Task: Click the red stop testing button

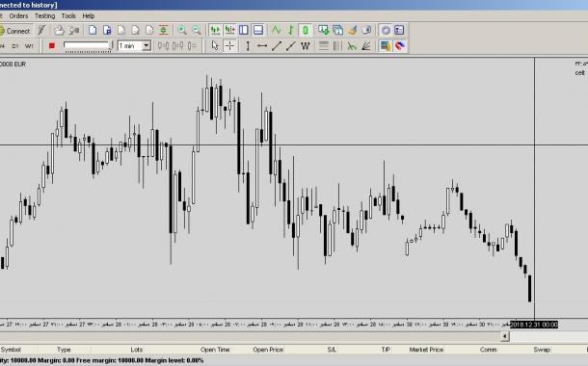Action: [52, 45]
